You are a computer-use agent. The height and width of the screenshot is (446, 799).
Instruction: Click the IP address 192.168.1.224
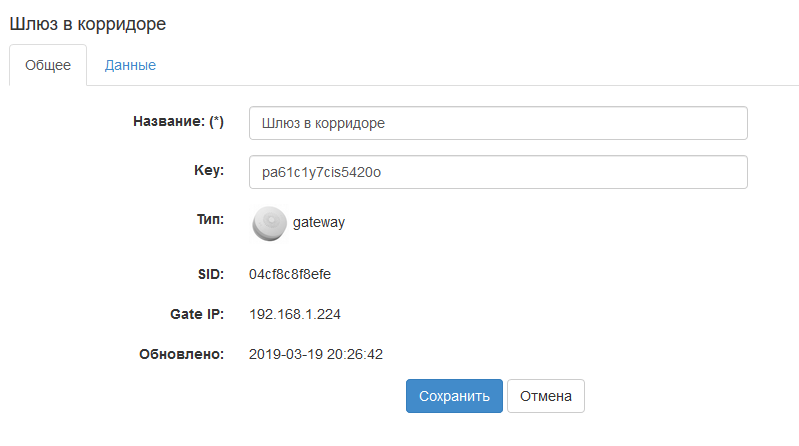pyautogui.click(x=295, y=314)
